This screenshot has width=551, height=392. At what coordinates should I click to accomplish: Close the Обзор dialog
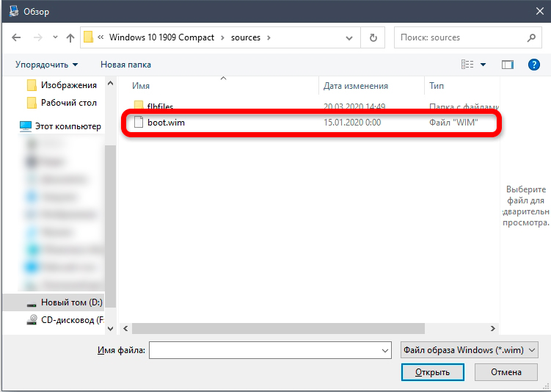click(540, 11)
